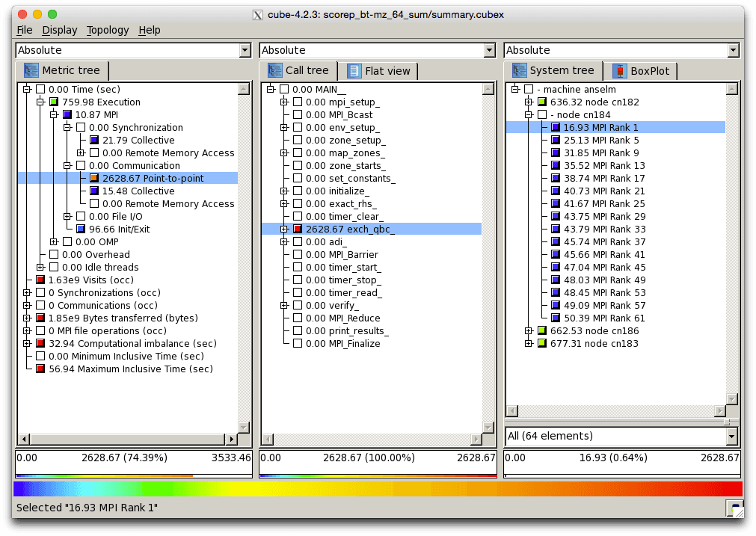This screenshot has width=756, height=536.
Task: Expand the mpi_setup_ call tree node
Action: point(284,102)
